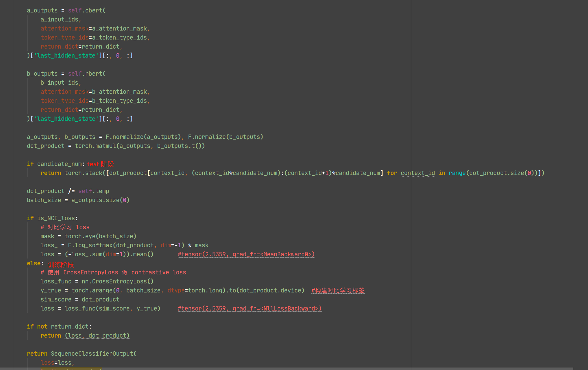Click 'loss_func = nn.CrossEntropyLoss()' line
Viewport: 588px width, 370px height.
(97, 282)
